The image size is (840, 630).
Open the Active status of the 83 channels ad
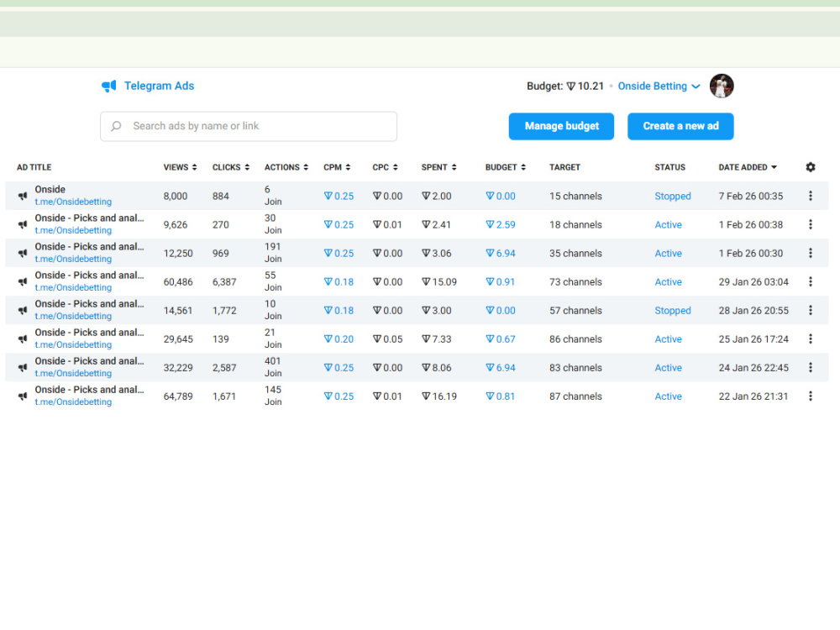pyautogui.click(x=668, y=368)
